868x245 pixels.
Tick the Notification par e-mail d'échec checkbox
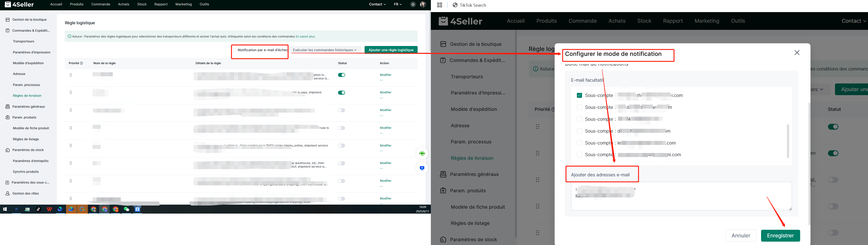coord(235,50)
